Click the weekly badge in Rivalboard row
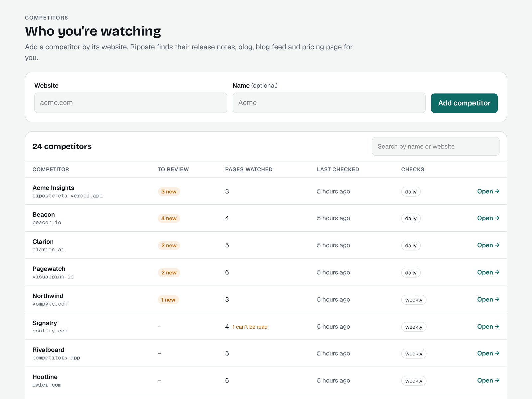532x399 pixels. coord(414,354)
